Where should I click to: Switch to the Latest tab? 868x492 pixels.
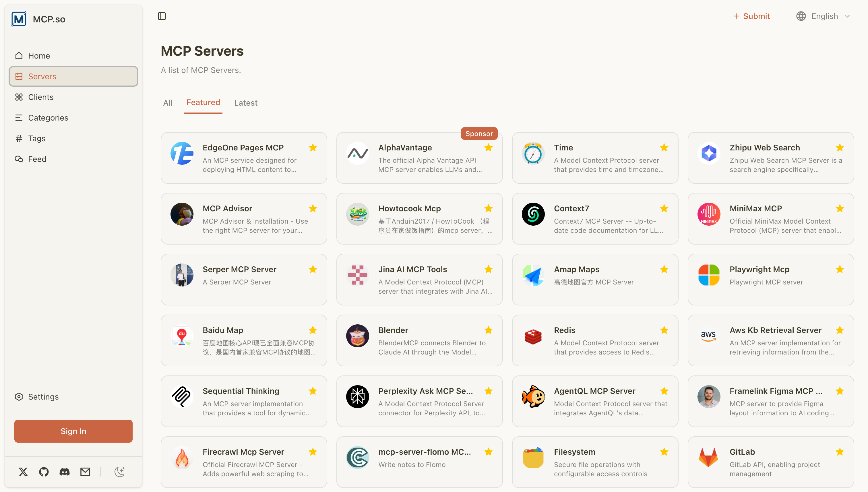click(x=246, y=103)
